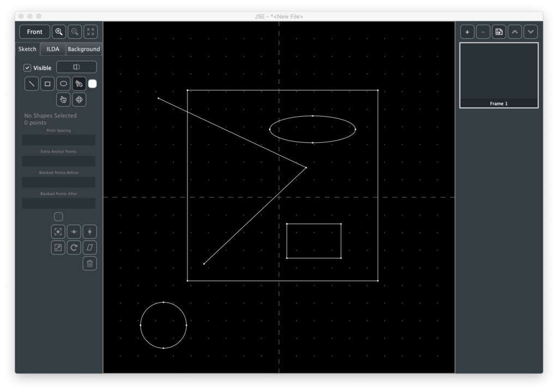Move the frame down with chevron
The image size is (558, 392).
pyautogui.click(x=531, y=32)
